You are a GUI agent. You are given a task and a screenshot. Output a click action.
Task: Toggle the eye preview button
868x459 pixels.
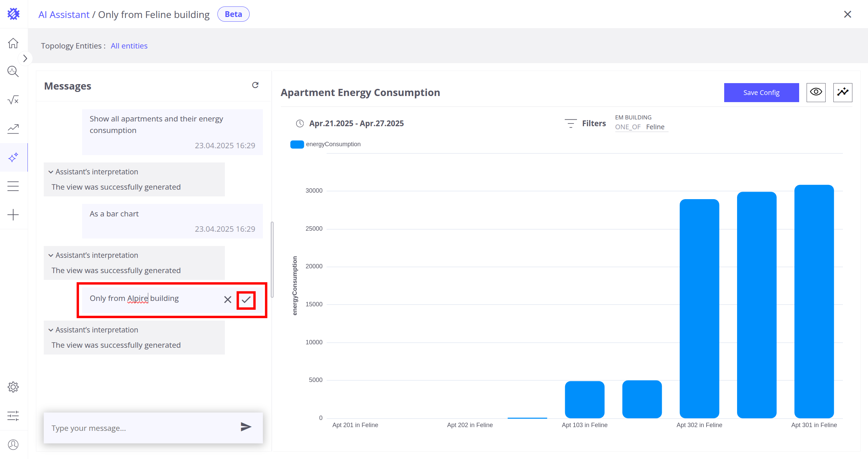tap(816, 92)
